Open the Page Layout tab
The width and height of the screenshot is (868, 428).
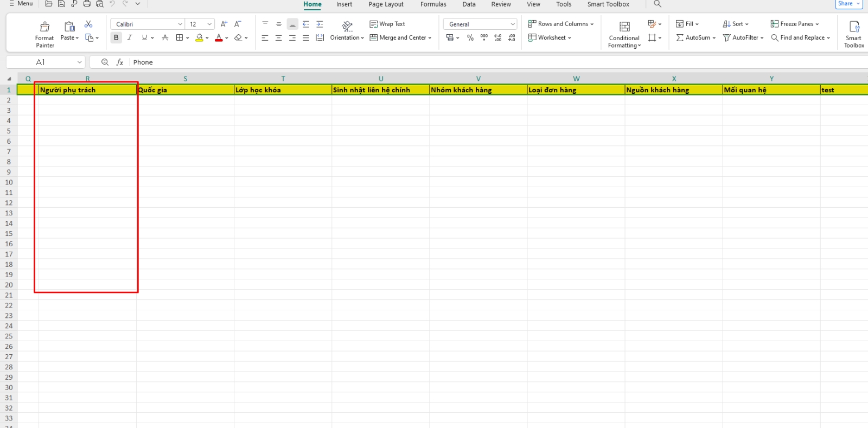pos(386,4)
